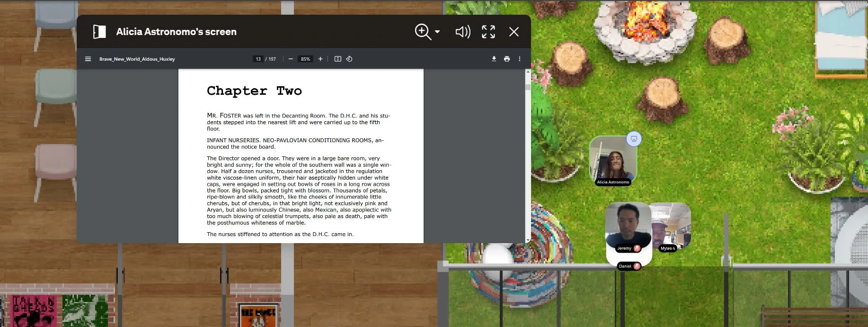This screenshot has height=327, width=868.
Task: Click the Myles 4 name label
Action: point(668,248)
